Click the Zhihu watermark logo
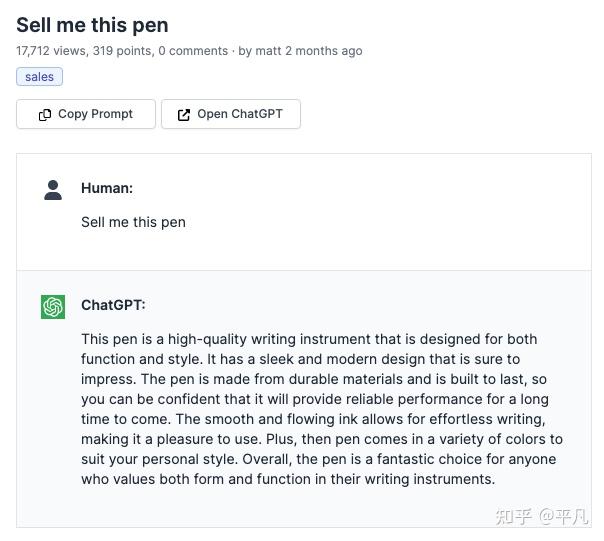Viewport: 604px width, 541px height. click(x=514, y=516)
